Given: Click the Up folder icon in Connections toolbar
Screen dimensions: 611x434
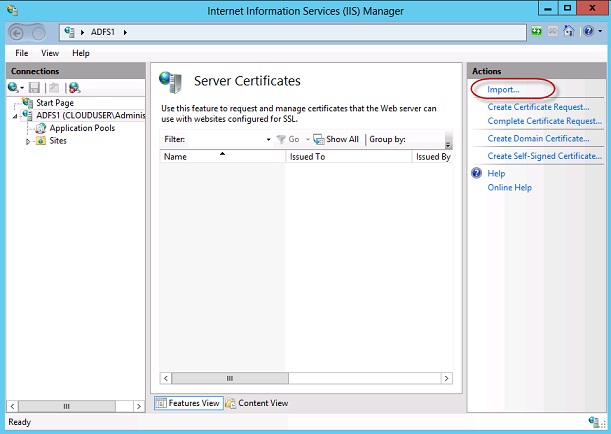Looking at the screenshot, I should tap(54, 88).
